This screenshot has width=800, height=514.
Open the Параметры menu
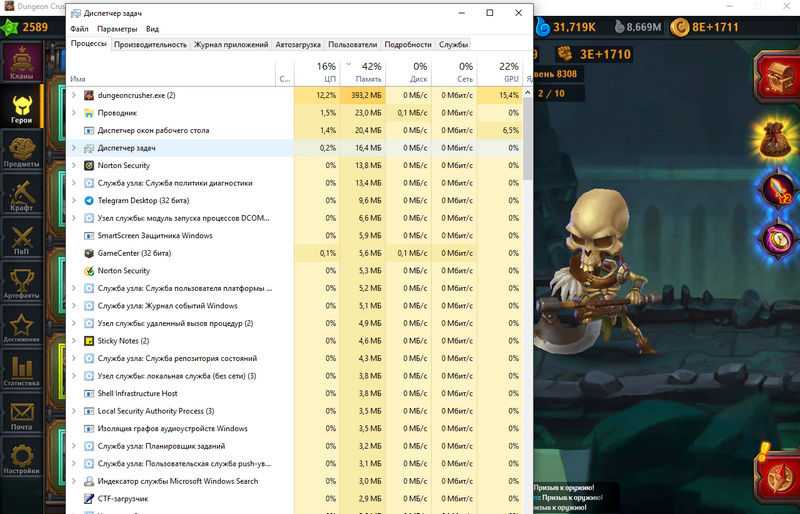pos(117,29)
